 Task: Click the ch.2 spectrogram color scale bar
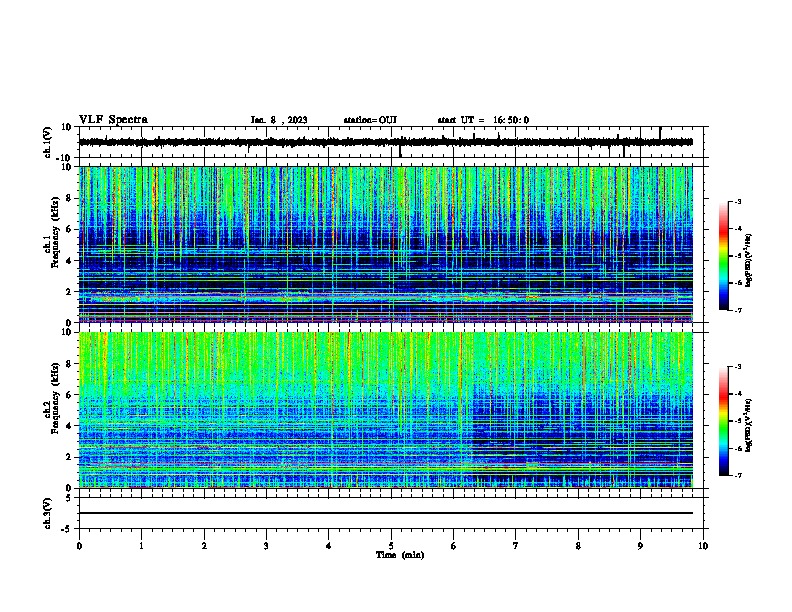tap(724, 421)
